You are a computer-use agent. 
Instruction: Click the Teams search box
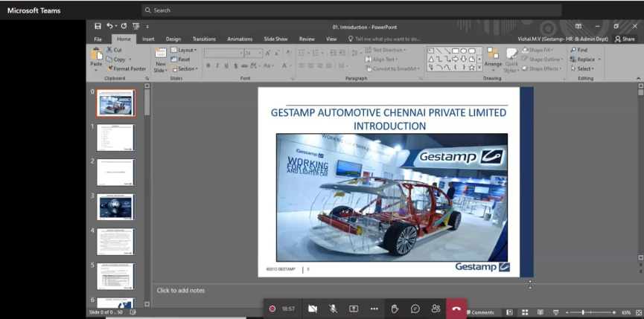351,10
